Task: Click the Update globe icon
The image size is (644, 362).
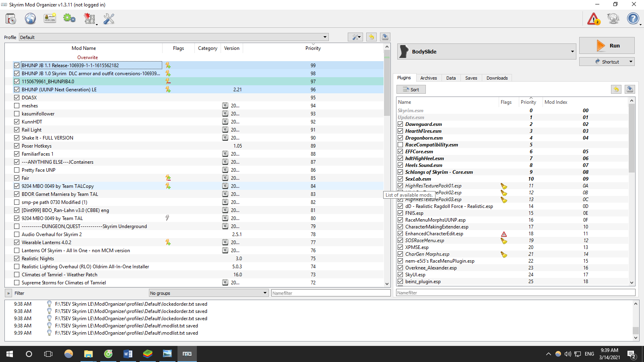Action: coord(613,19)
